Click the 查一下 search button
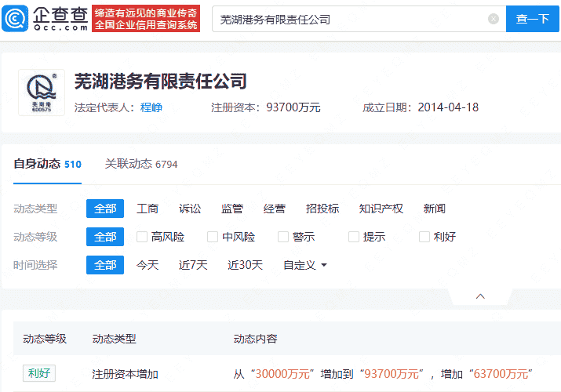561x392 pixels. tap(532, 19)
